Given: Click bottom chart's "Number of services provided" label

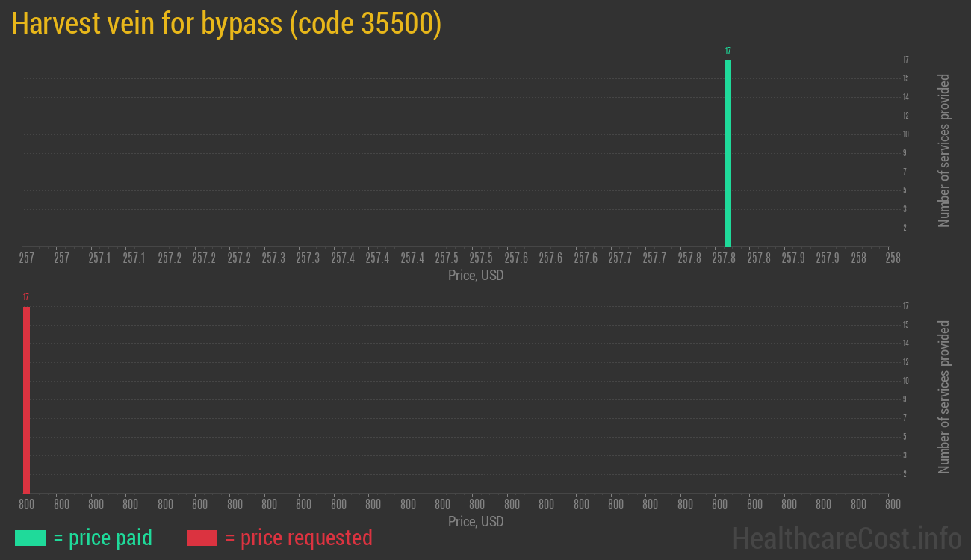Looking at the screenshot, I should 944,396.
